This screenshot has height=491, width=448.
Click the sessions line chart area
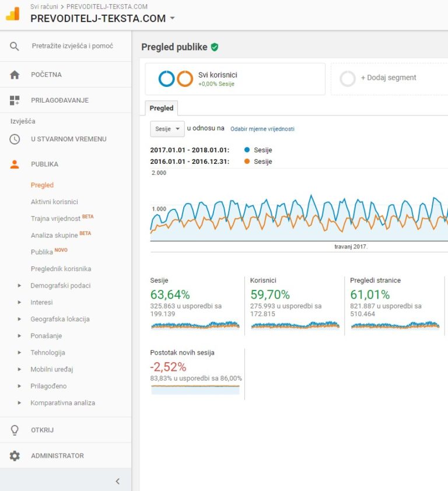[299, 205]
